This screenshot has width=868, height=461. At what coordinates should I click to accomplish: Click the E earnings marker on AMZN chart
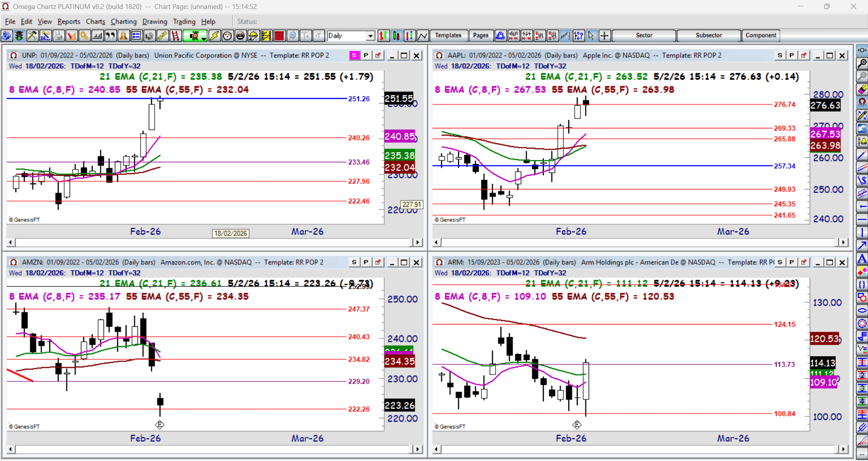(160, 425)
